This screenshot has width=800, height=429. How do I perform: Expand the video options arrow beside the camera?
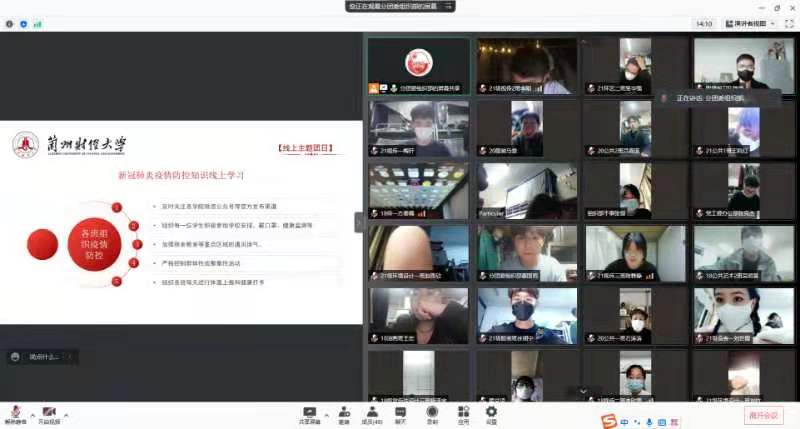coord(66,414)
